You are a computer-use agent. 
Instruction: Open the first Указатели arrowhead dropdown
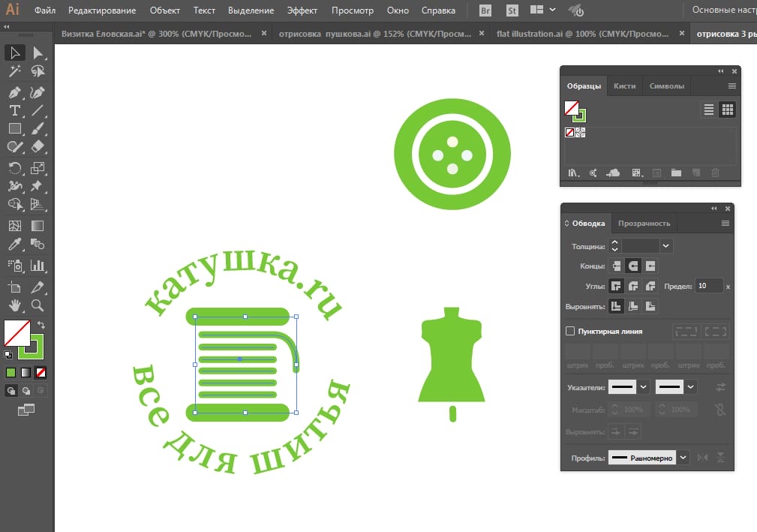643,387
